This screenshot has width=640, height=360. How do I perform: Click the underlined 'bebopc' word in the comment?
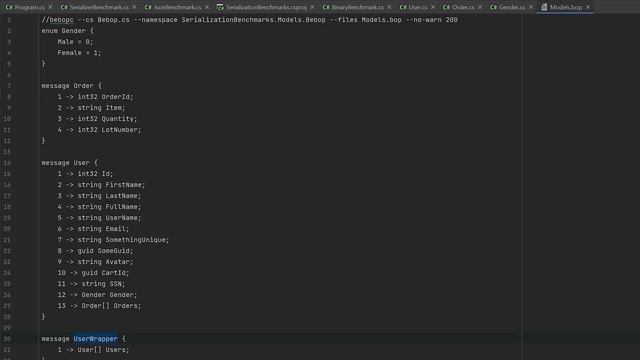61,20
